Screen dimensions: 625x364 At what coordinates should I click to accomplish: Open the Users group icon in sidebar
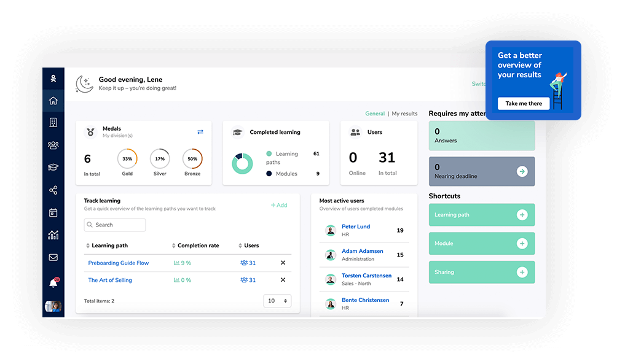click(53, 145)
